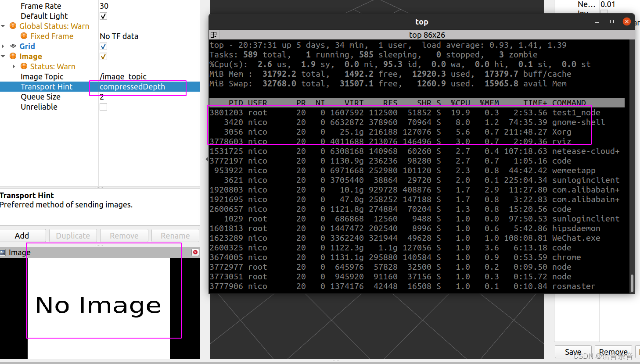Click the Remove display button
Image resolution: width=640 pixels, height=364 pixels.
[x=124, y=236]
